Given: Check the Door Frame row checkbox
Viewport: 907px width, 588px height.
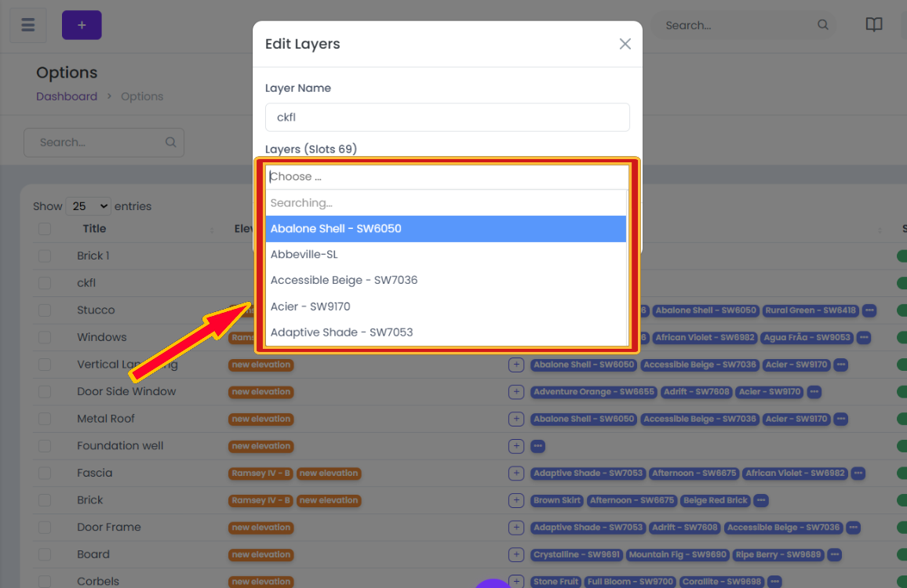Looking at the screenshot, I should tap(45, 528).
